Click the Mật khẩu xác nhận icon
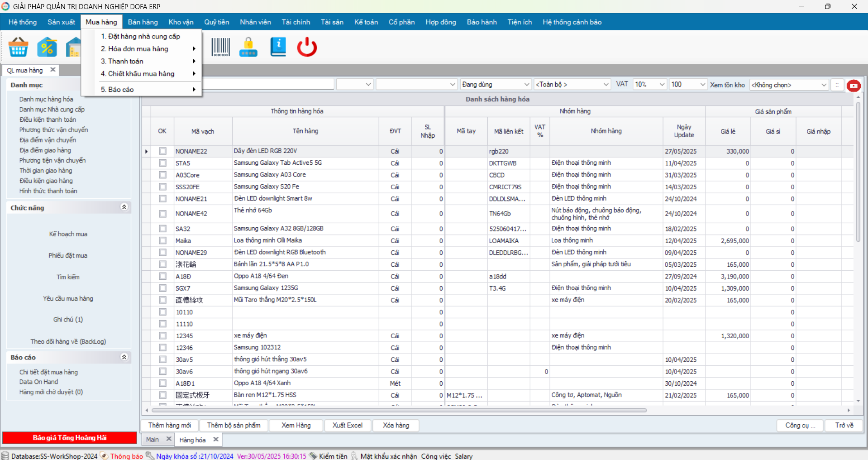The image size is (868, 460). (x=354, y=455)
